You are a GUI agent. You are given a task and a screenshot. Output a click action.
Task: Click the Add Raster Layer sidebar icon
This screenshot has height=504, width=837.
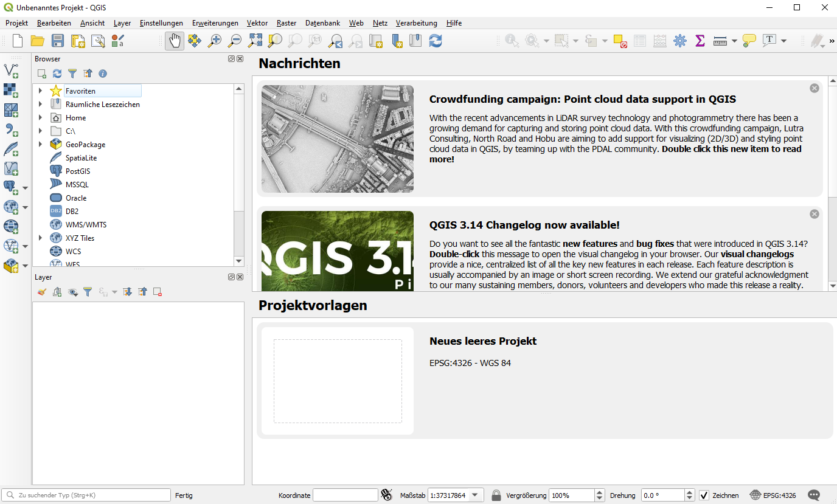click(11, 90)
